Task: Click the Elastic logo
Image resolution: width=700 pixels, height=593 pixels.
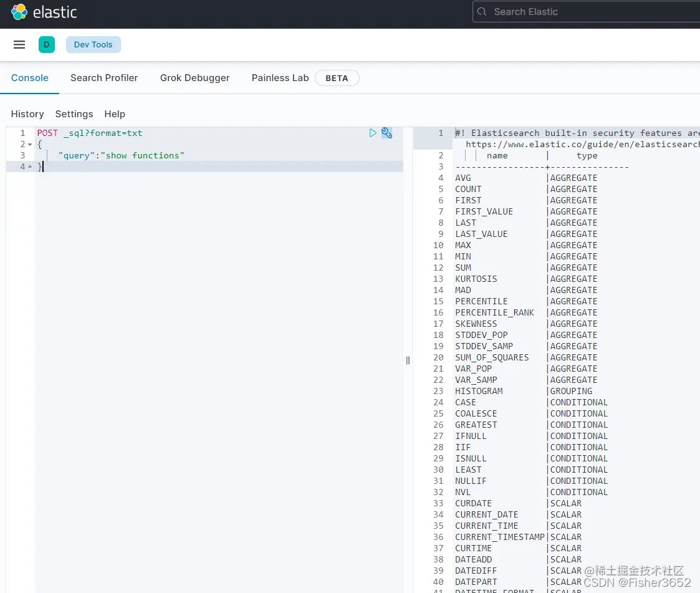Action: 44,12
